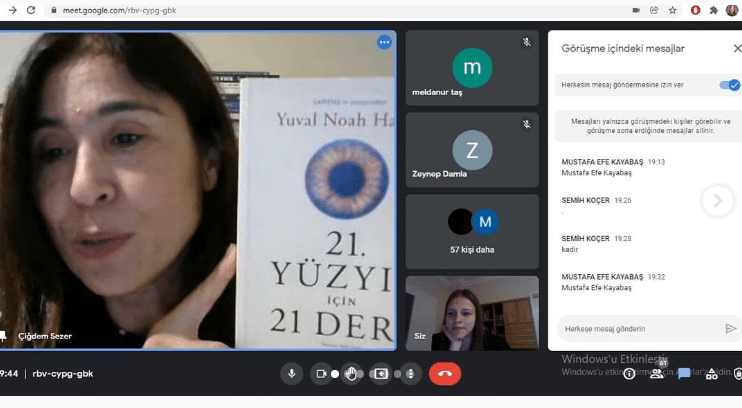Click Çiğdem Sezer's main video
742x408 pixels.
coord(198,190)
